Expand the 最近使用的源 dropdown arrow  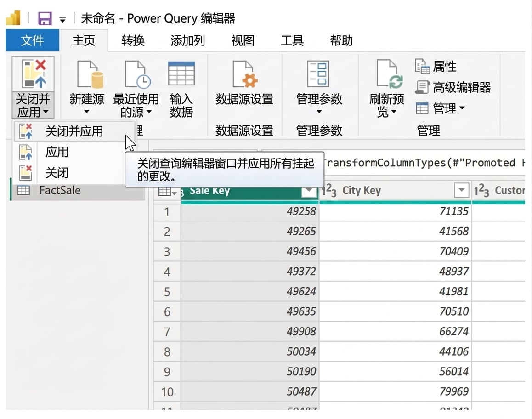click(149, 111)
